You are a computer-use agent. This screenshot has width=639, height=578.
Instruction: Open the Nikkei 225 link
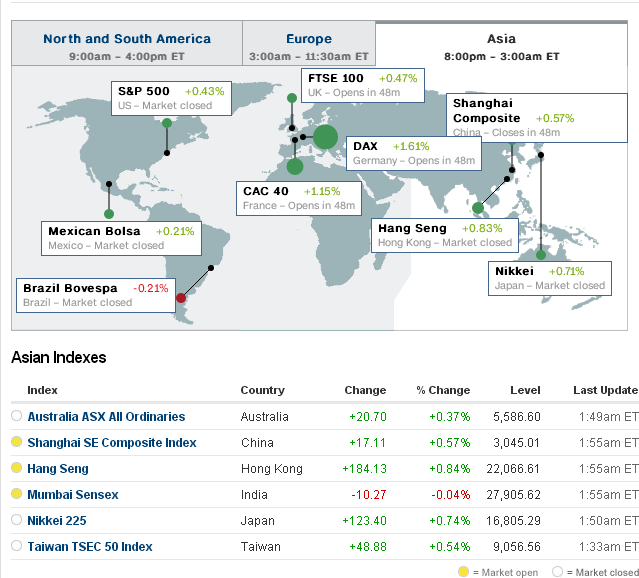(x=57, y=521)
